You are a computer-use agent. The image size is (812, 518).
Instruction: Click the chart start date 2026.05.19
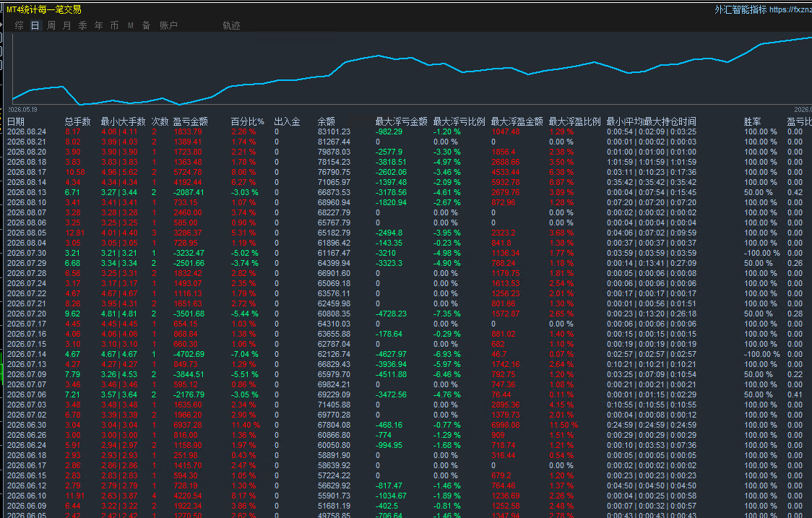click(22, 110)
